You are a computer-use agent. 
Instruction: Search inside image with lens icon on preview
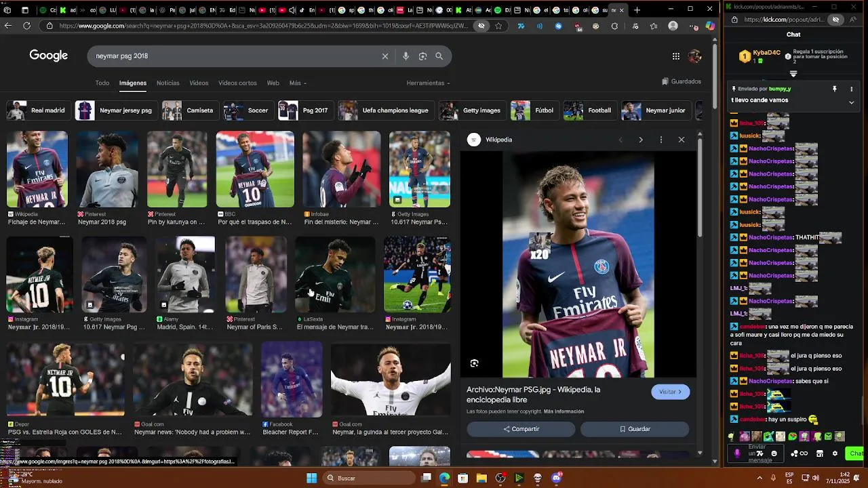pyautogui.click(x=475, y=363)
